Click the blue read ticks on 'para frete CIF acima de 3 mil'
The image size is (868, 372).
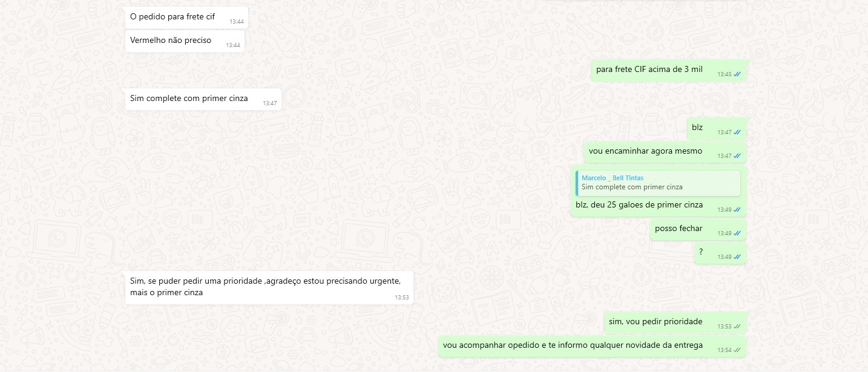click(x=737, y=74)
